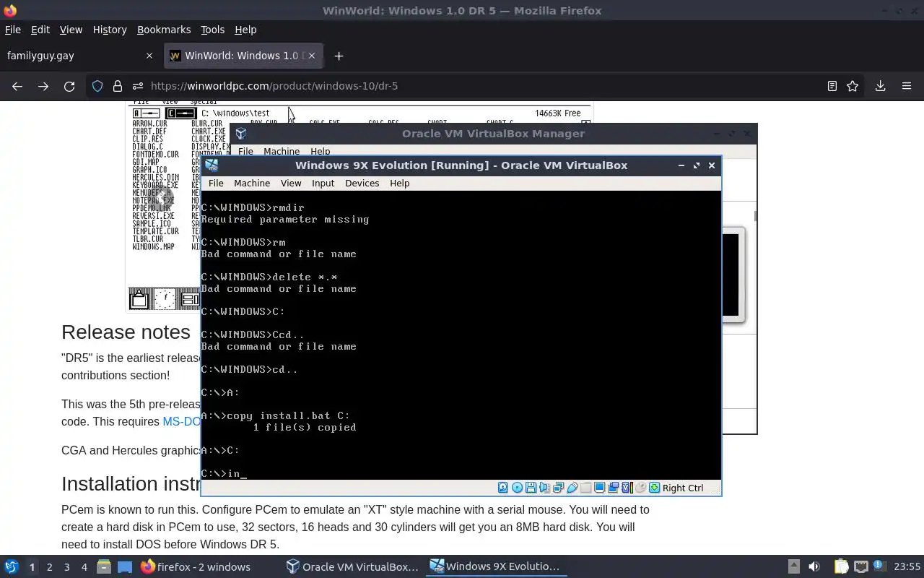Click the Right Ctrl host key label
Image resolution: width=924 pixels, height=578 pixels.
click(683, 488)
